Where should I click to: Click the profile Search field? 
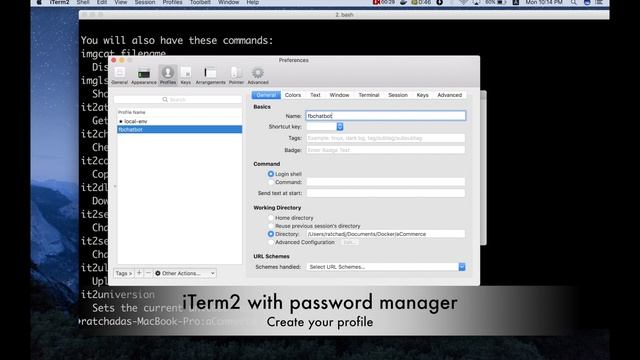point(178,100)
